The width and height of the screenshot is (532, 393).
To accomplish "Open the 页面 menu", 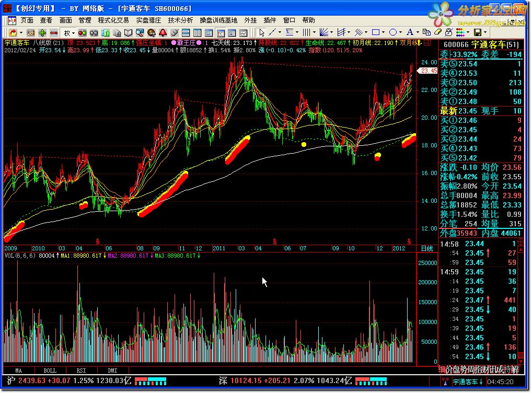I will [27, 20].
